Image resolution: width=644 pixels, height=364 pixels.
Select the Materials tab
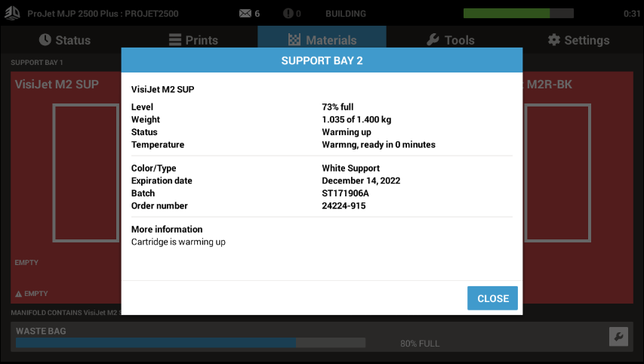pyautogui.click(x=322, y=40)
